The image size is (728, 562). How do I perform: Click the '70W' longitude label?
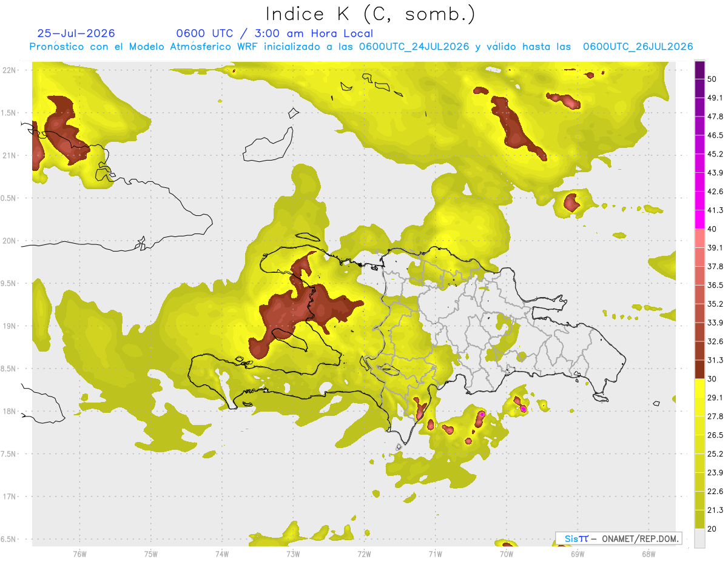click(507, 554)
